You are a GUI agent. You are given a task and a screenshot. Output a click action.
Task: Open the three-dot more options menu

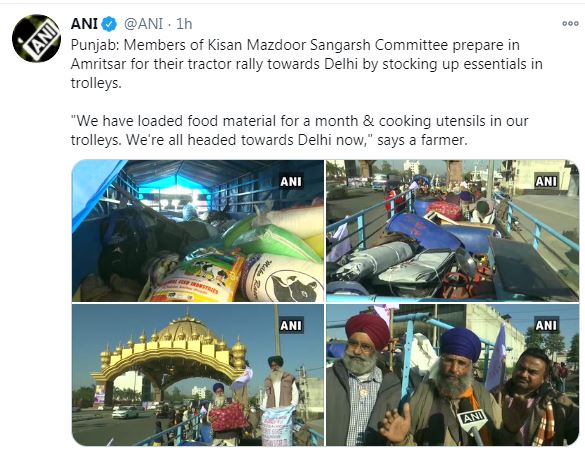click(x=570, y=23)
